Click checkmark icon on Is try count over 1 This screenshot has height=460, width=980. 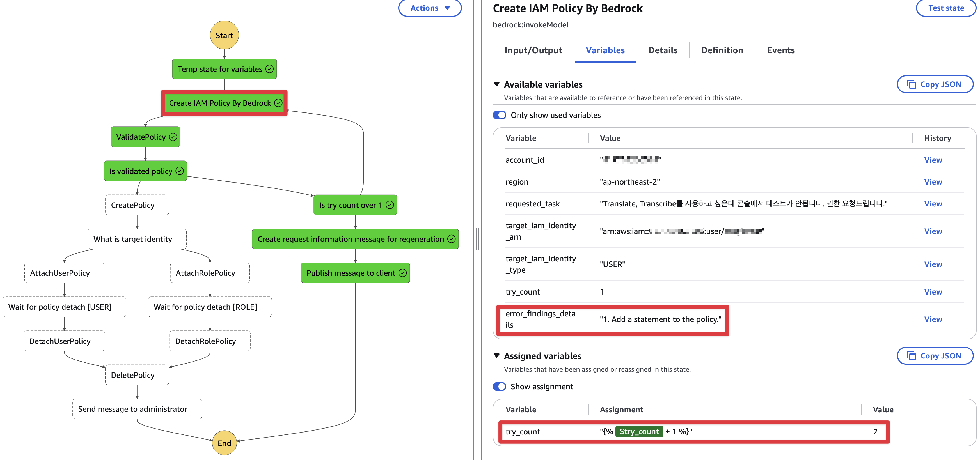(390, 205)
